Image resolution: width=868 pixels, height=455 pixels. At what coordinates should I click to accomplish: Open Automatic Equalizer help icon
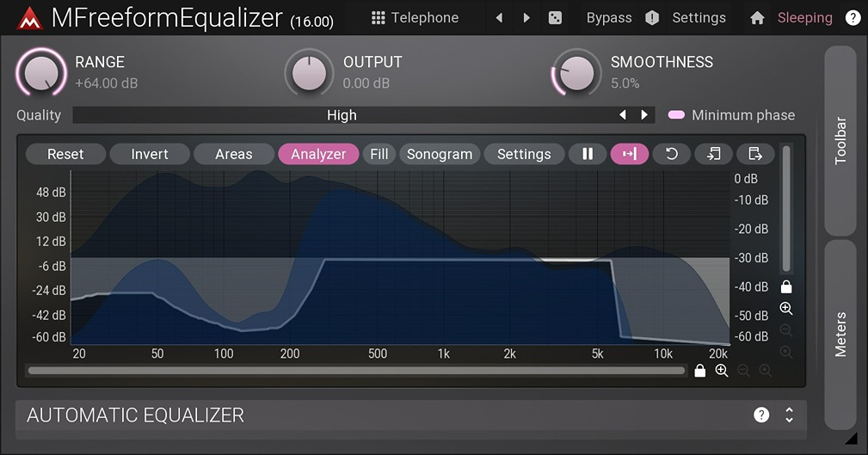(x=761, y=415)
